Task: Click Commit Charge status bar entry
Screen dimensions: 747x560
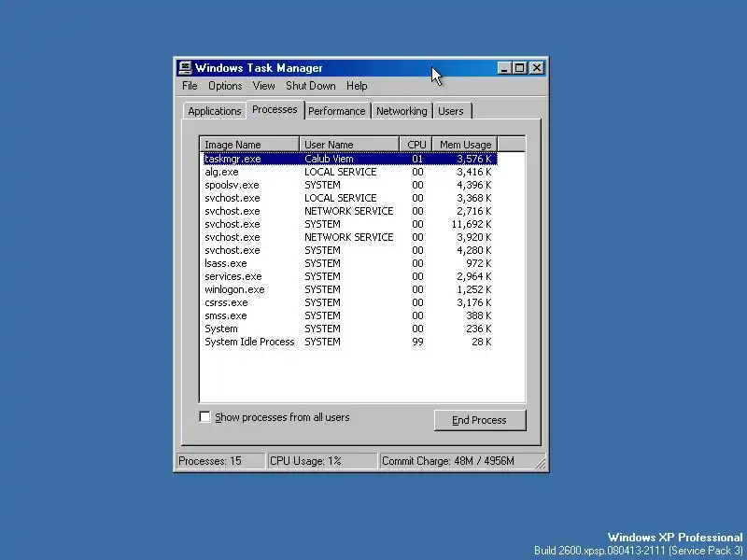Action: (458, 461)
